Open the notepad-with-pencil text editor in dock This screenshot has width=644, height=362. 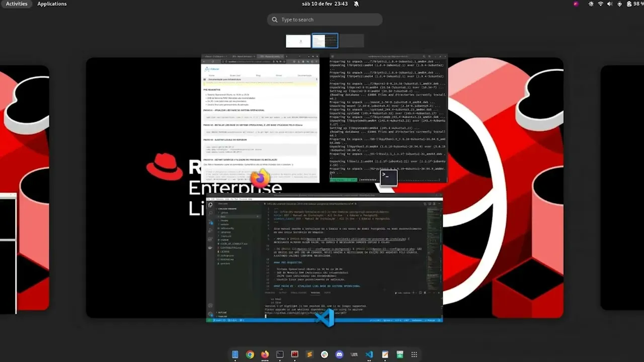click(x=385, y=354)
